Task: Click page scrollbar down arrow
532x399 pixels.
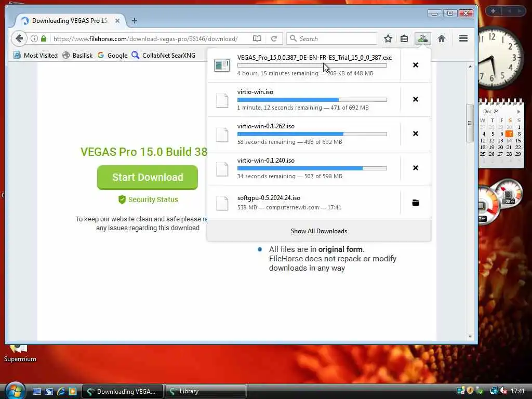Action: (x=470, y=336)
